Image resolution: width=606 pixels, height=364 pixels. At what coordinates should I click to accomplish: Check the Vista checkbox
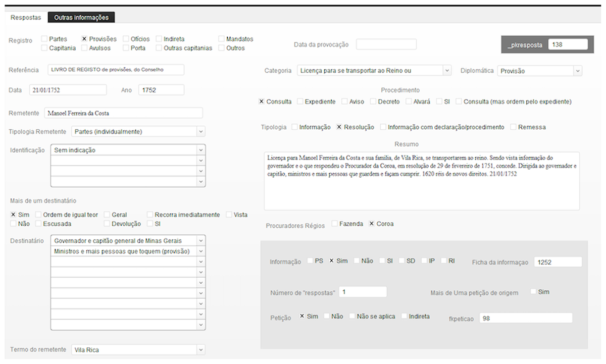pyautogui.click(x=229, y=215)
